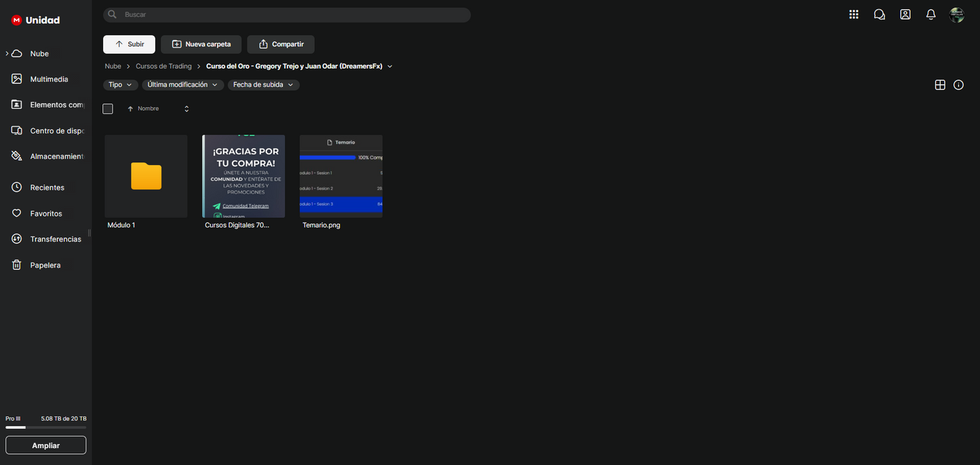Click the Ampliar storage button

pyautogui.click(x=45, y=445)
